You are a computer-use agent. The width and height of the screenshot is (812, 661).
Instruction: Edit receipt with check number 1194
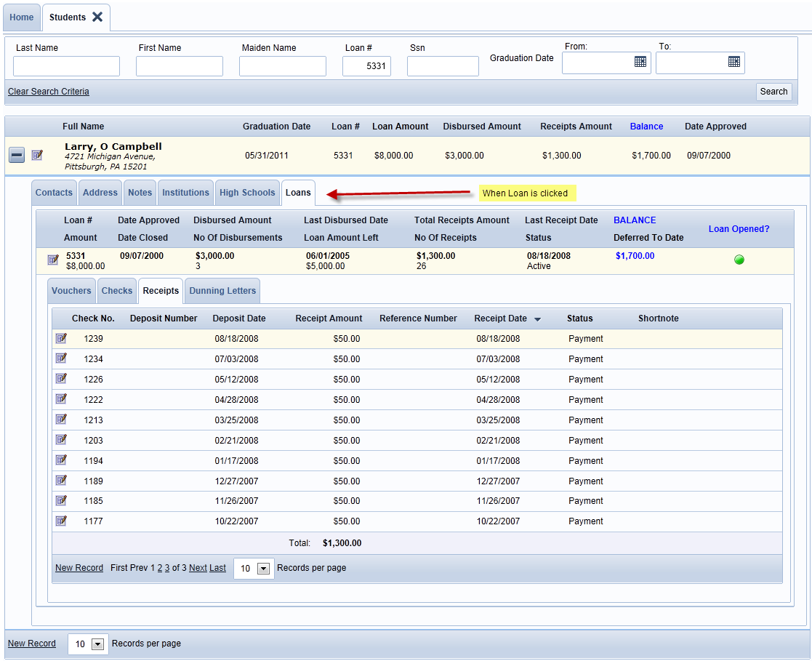coord(61,460)
